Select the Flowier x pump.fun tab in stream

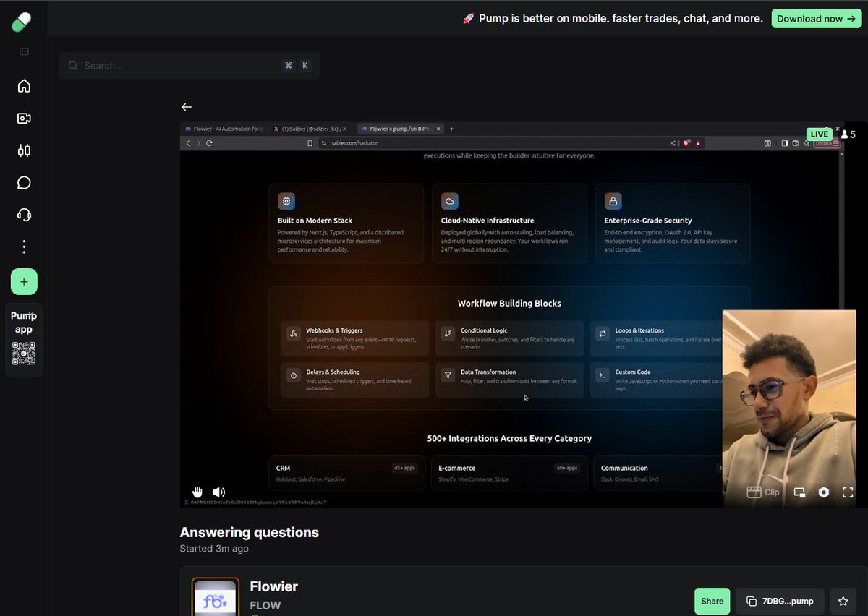click(402, 129)
